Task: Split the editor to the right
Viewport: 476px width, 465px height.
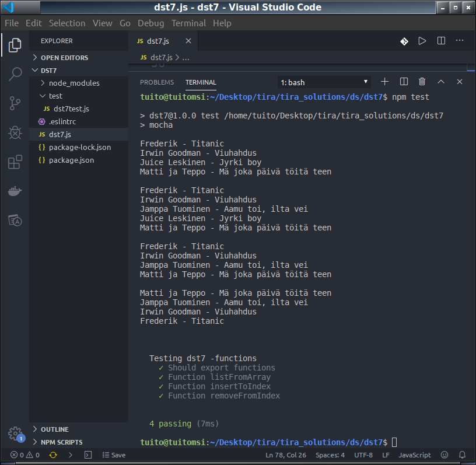Action: pos(441,41)
